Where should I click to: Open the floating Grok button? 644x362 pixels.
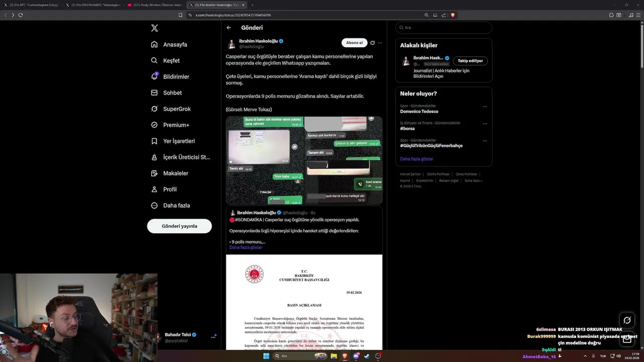coord(627,320)
